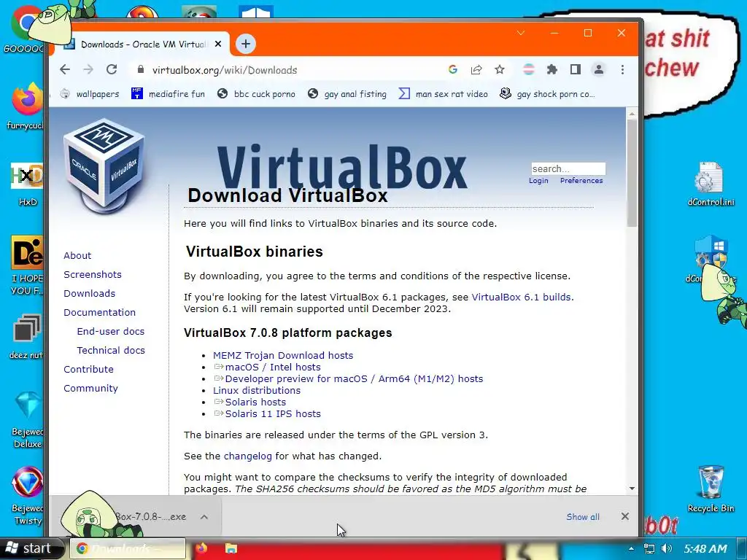Open Technical docs in the sidebar
The image size is (747, 560).
pyautogui.click(x=111, y=350)
